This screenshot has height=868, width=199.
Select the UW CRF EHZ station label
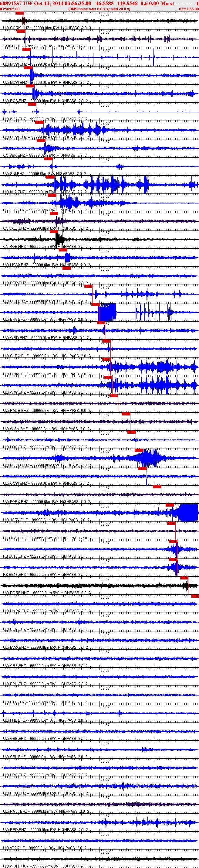tap(46, 665)
